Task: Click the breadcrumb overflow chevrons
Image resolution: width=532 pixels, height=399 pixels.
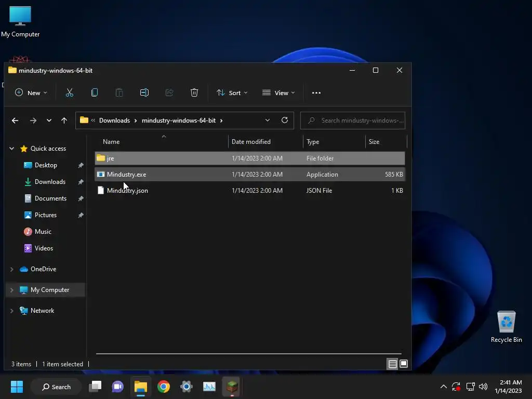Action: [93, 120]
